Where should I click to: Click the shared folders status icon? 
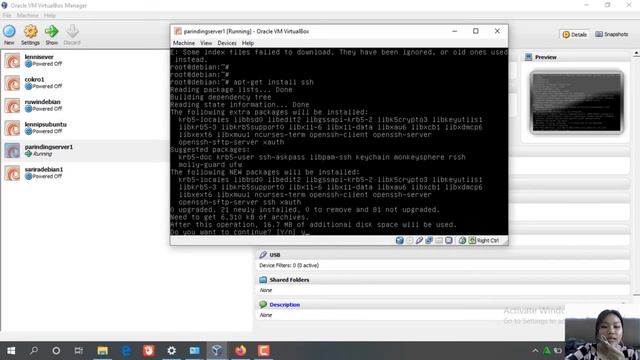tap(439, 240)
